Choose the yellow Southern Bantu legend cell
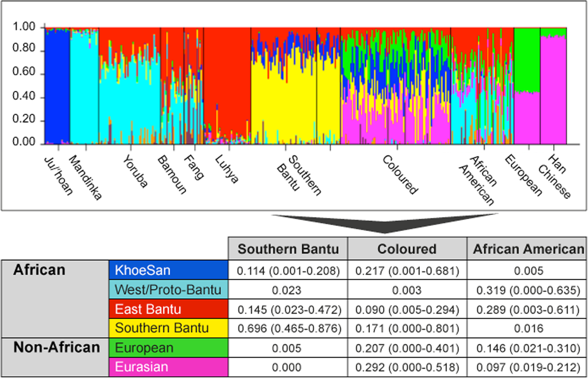The width and height of the screenshot is (588, 378). [x=168, y=328]
